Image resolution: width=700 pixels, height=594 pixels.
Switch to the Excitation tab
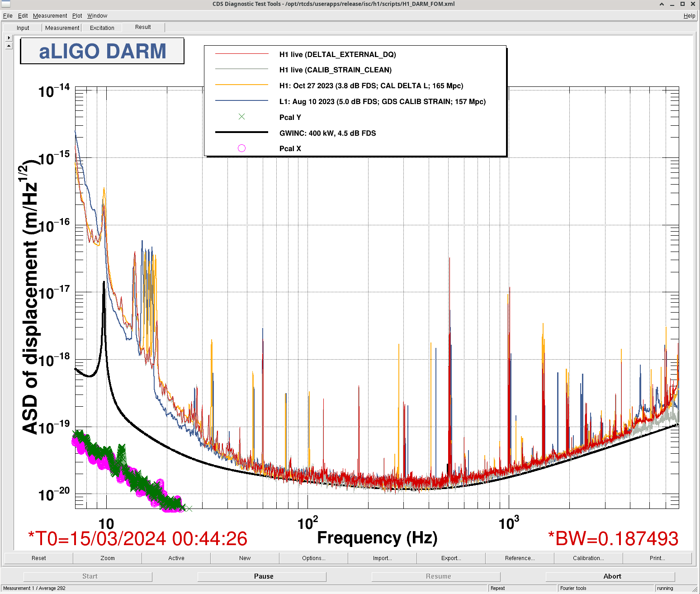102,28
